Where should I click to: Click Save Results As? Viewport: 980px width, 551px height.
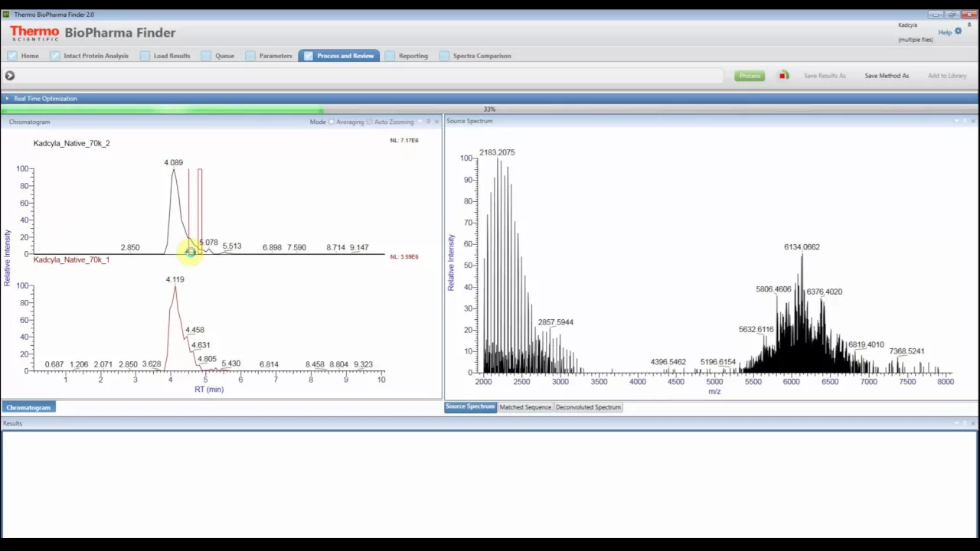tap(825, 76)
